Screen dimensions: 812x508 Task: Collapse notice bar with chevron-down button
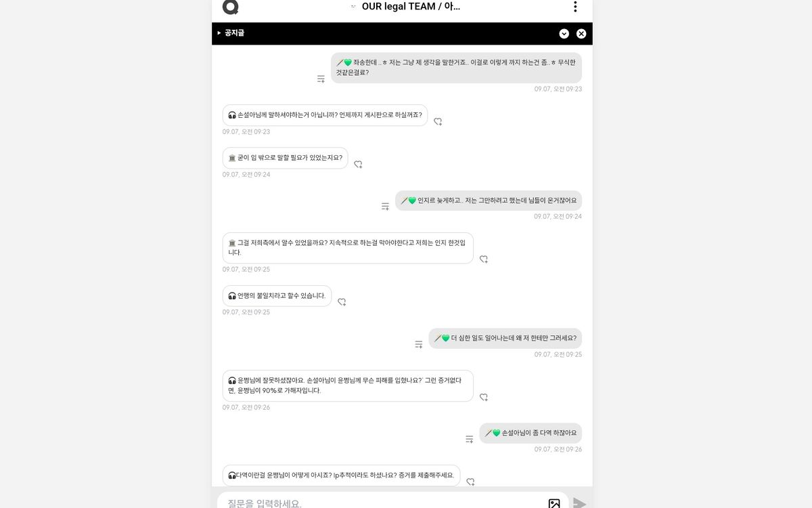564,34
